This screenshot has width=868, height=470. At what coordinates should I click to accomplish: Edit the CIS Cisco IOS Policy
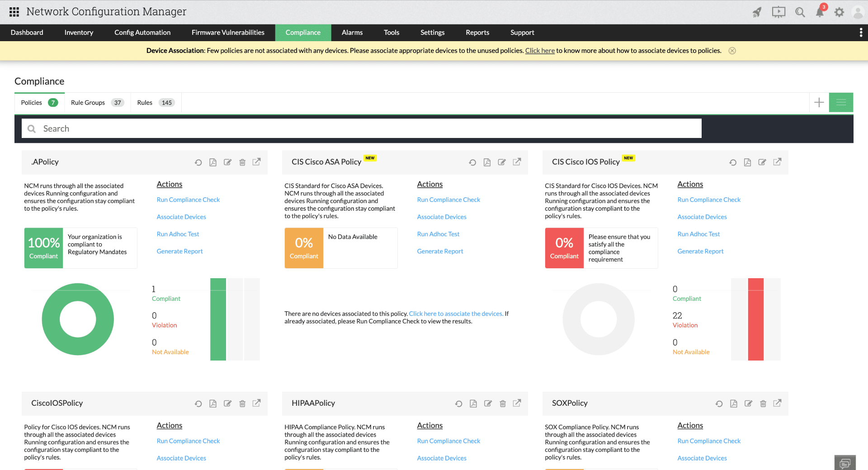click(762, 162)
